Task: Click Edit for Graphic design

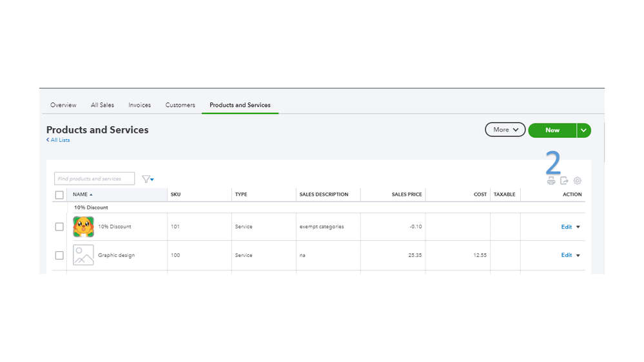Action: point(566,255)
